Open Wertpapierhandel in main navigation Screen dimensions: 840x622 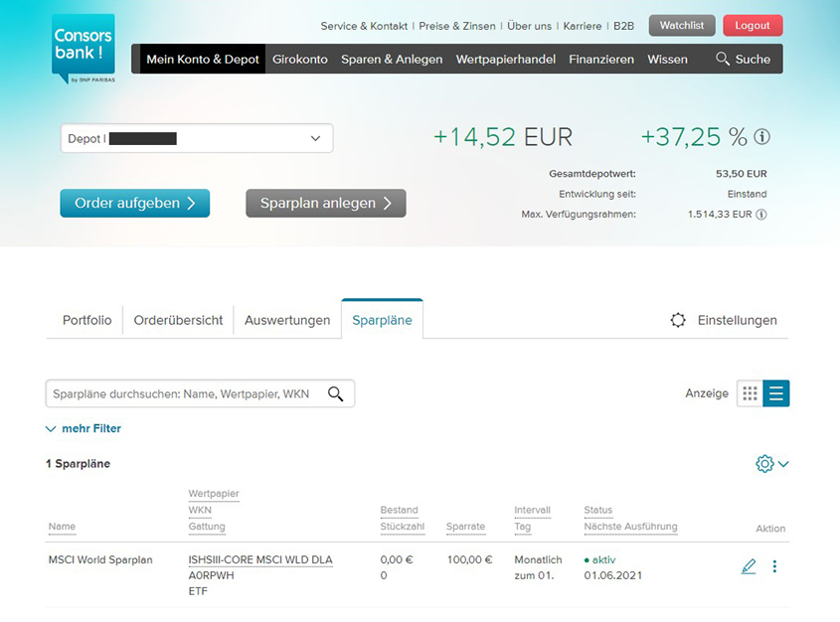pos(505,59)
